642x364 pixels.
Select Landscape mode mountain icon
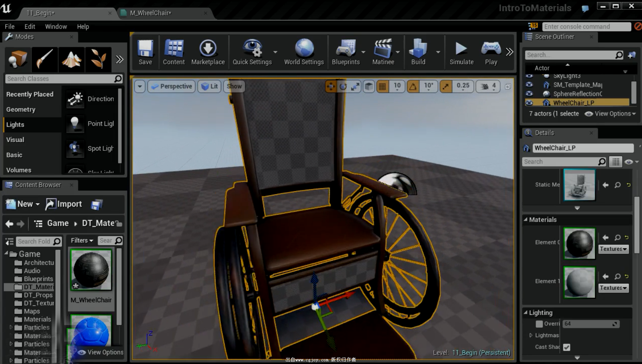71,59
